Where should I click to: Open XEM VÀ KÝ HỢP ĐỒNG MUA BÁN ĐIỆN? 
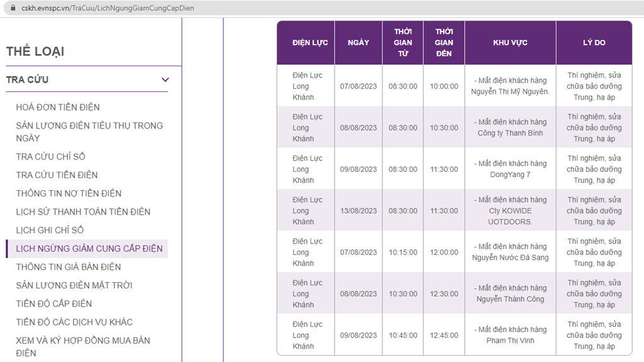point(82,346)
